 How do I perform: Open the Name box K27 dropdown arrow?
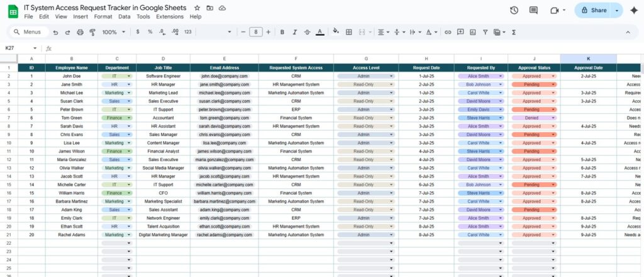click(35, 48)
